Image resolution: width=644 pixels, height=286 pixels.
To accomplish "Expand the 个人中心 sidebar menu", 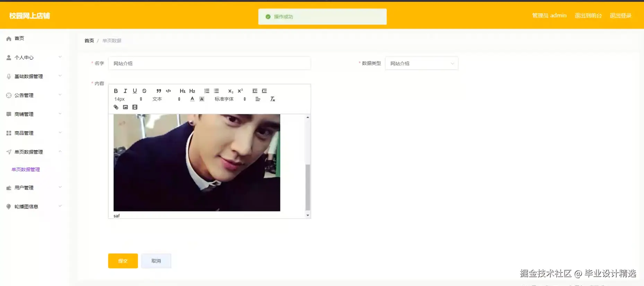I will pyautogui.click(x=34, y=57).
